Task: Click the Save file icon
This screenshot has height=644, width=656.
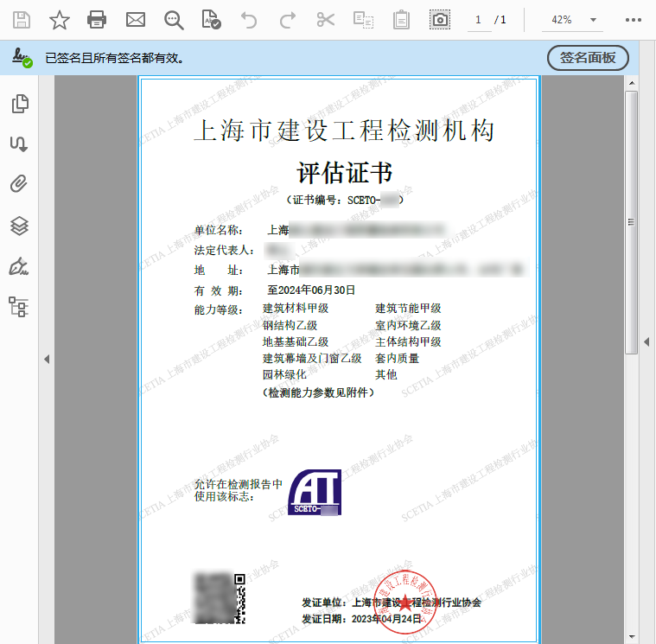Action: coord(21,19)
